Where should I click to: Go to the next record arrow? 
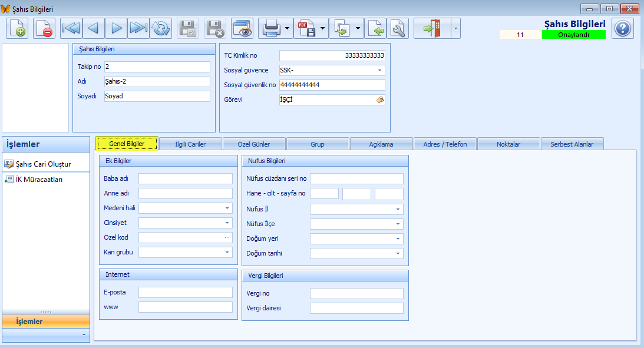116,28
